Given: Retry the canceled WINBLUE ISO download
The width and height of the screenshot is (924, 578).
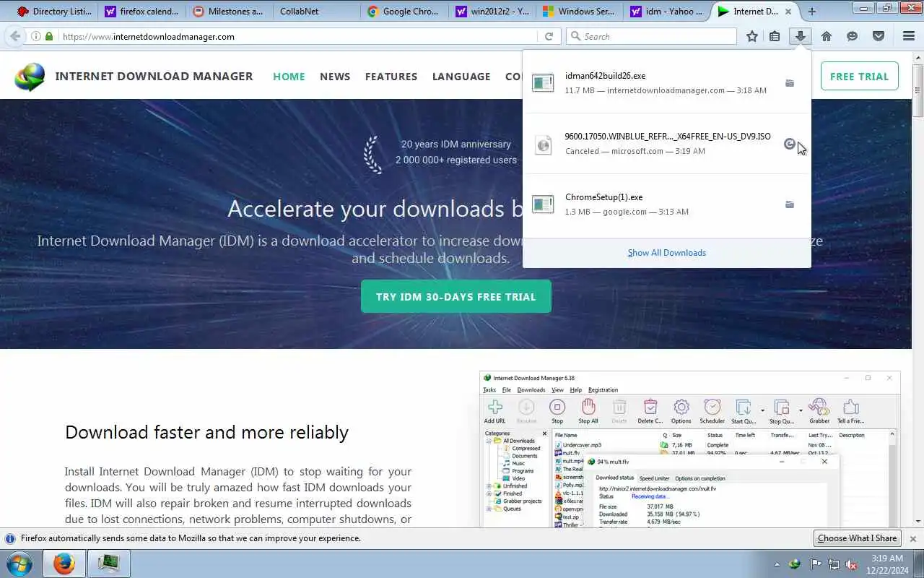Looking at the screenshot, I should 790,144.
